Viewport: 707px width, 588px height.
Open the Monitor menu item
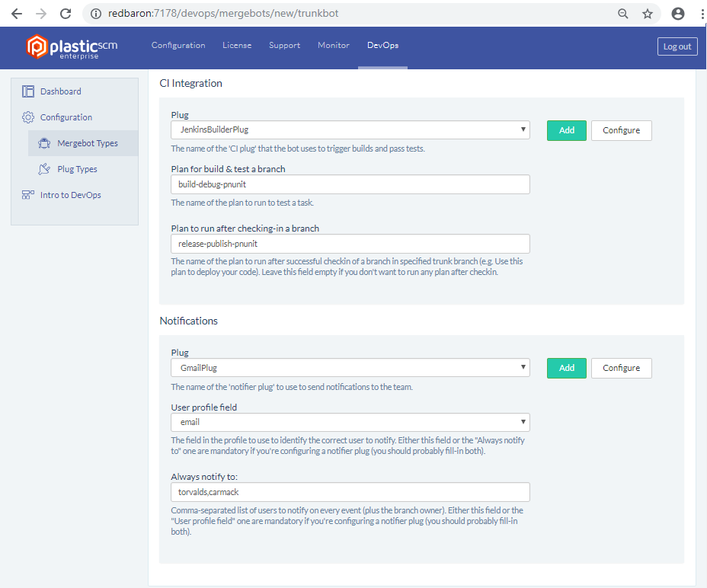pyautogui.click(x=334, y=45)
